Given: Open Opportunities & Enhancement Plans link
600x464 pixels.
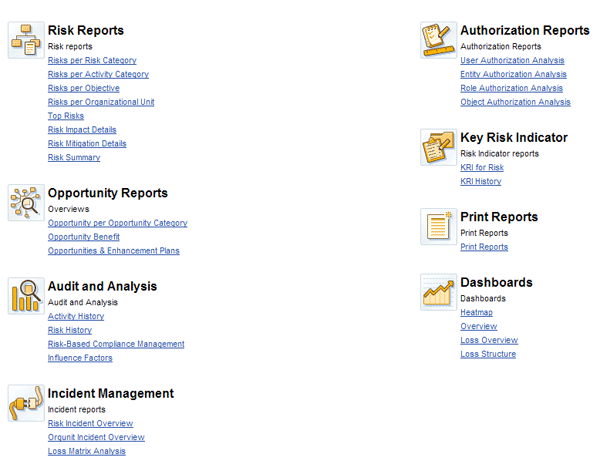Looking at the screenshot, I should pos(114,251).
